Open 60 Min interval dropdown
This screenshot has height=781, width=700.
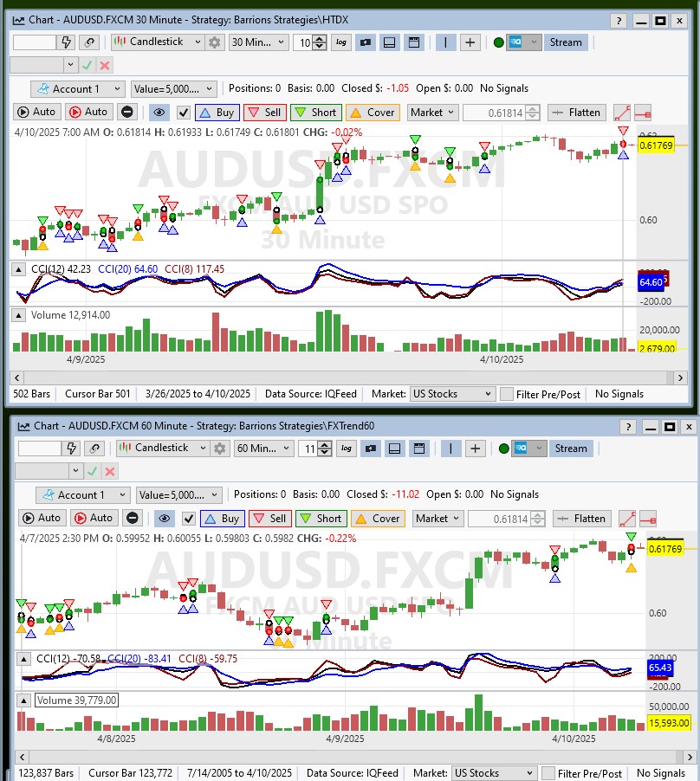point(263,449)
